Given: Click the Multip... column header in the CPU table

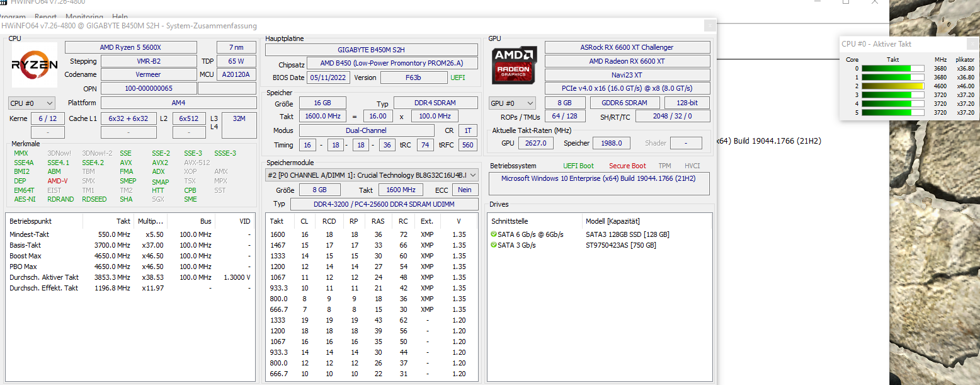Looking at the screenshot, I should 150,221.
